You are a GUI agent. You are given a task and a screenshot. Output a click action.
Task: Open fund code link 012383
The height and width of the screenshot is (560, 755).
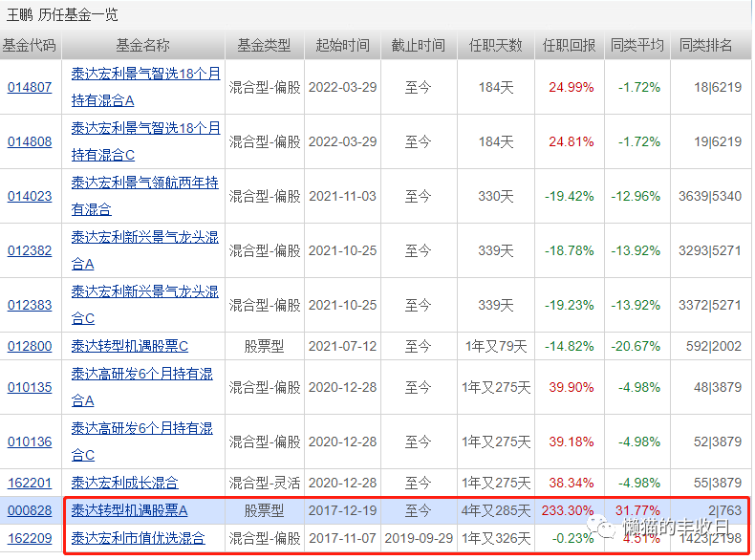pyautogui.click(x=30, y=305)
